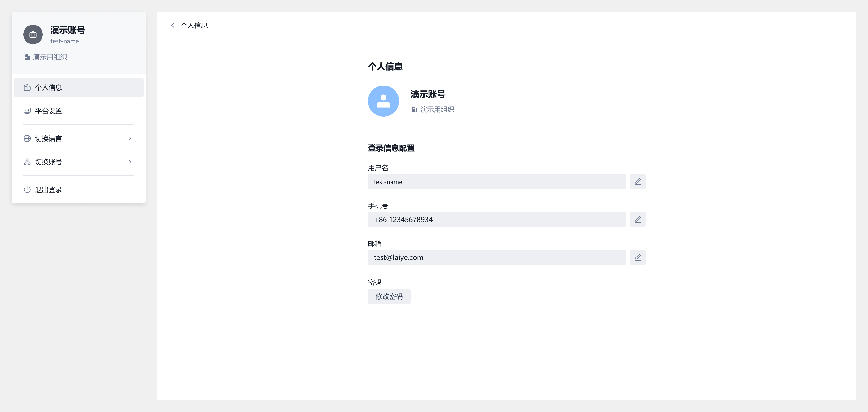
Task: Click the profile organization label 演示用组织
Action: pos(437,110)
